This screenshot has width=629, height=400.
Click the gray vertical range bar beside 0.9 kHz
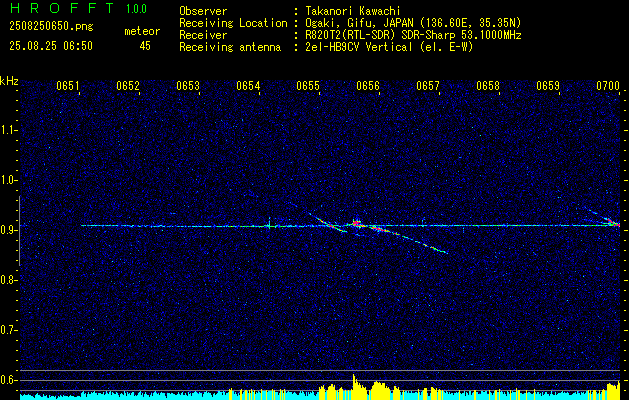click(x=19, y=231)
